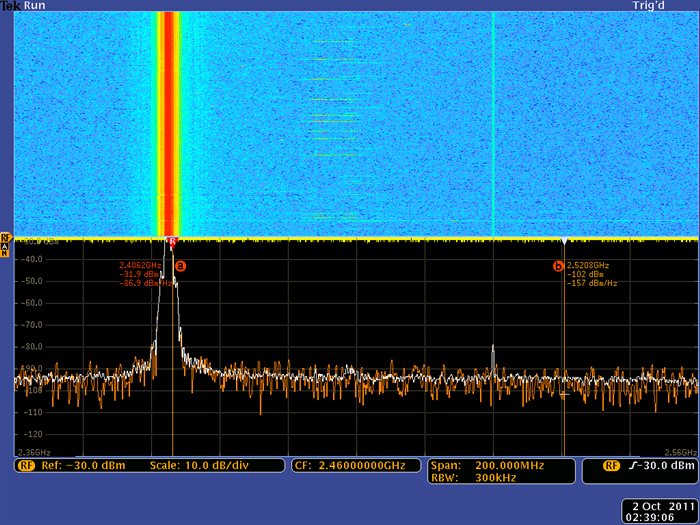Click marker b -157 dBm/Hz readout
Screen dimensions: 700x525
[x=592, y=283]
